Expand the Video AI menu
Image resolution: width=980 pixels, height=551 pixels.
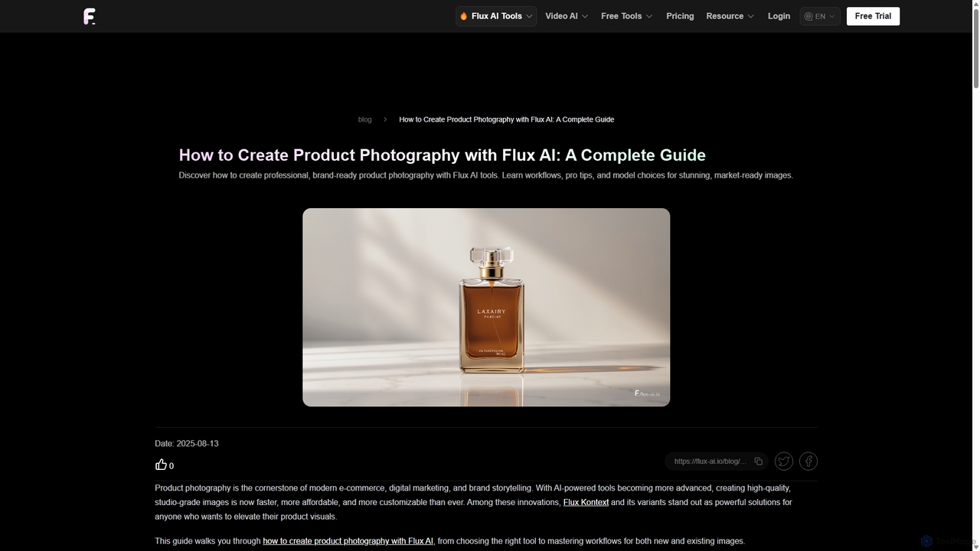pos(567,16)
